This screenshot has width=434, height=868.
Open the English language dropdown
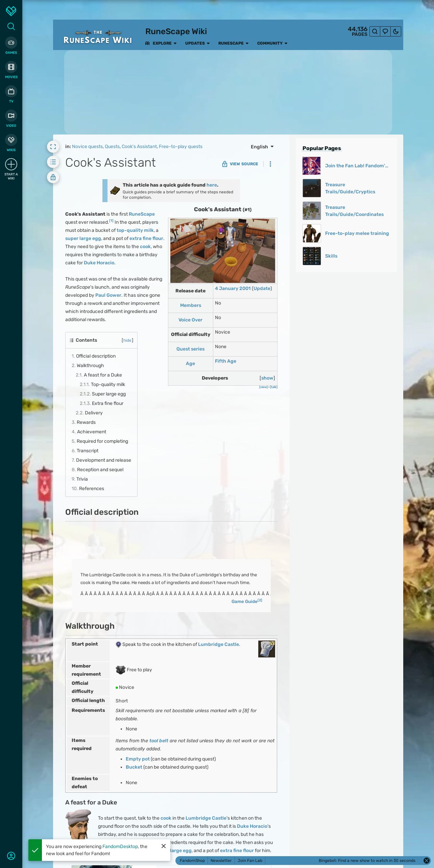[262, 147]
